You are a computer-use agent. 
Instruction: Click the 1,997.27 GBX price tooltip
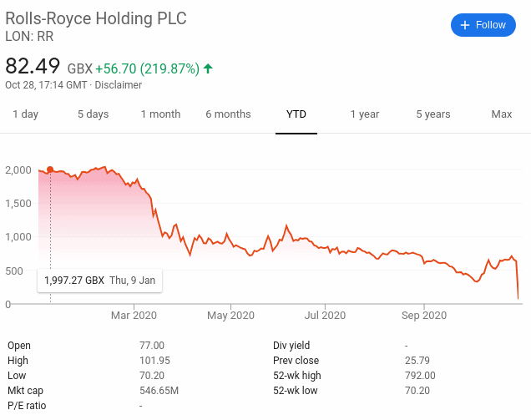(x=99, y=281)
